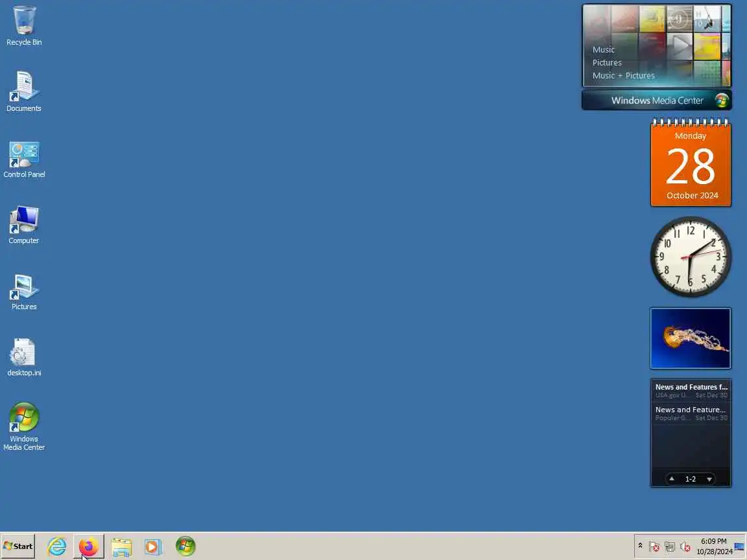The height and width of the screenshot is (560, 747).
Task: Launch Internet Explorer from the taskbar
Action: click(x=56, y=546)
